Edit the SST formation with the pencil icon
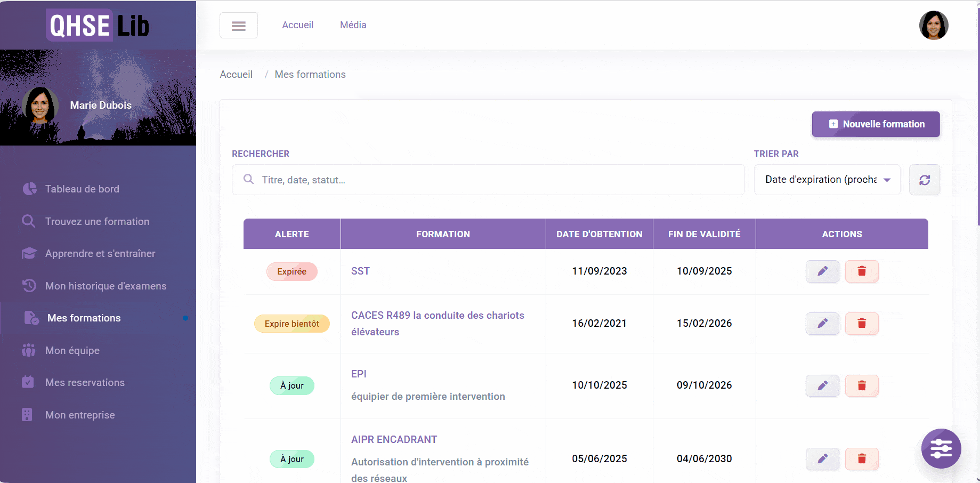The height and width of the screenshot is (483, 980). coord(822,271)
